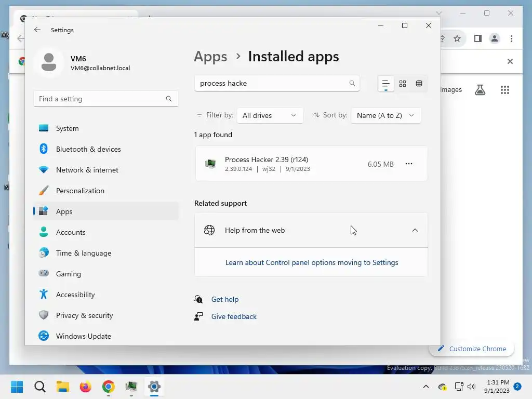Screen dimensions: 532x399
Task: Open Learn about Control panel options link
Action: click(x=312, y=262)
